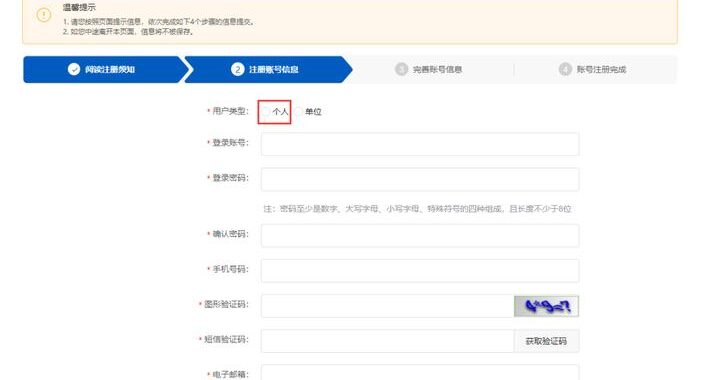Click the 手机号码 input field
This screenshot has width=701, height=380.
tap(420, 270)
